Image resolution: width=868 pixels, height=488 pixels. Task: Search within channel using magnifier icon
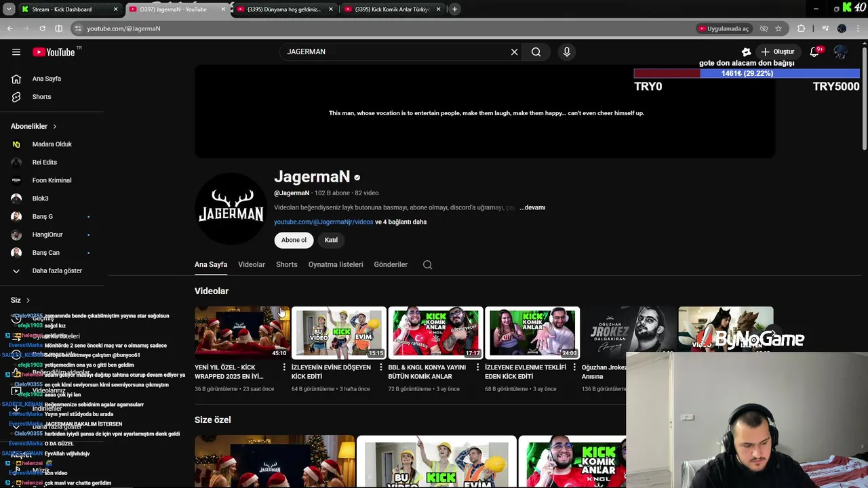click(427, 265)
